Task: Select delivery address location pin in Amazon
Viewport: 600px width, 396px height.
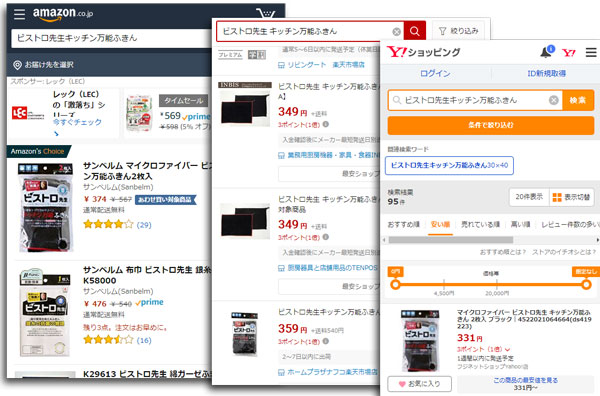Action: tap(17, 65)
